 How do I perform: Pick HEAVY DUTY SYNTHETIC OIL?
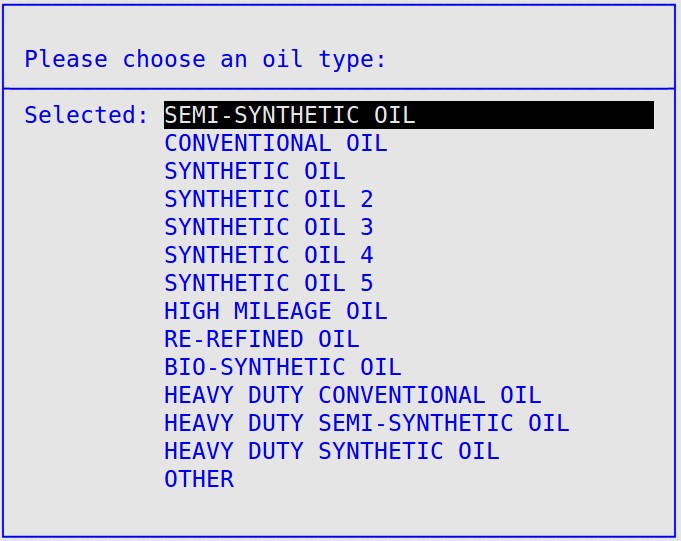coord(332,451)
